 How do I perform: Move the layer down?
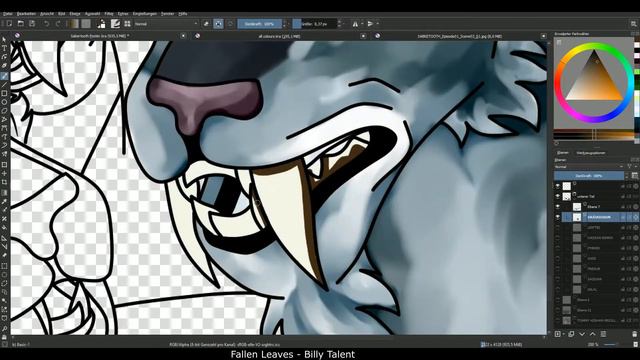(582, 334)
